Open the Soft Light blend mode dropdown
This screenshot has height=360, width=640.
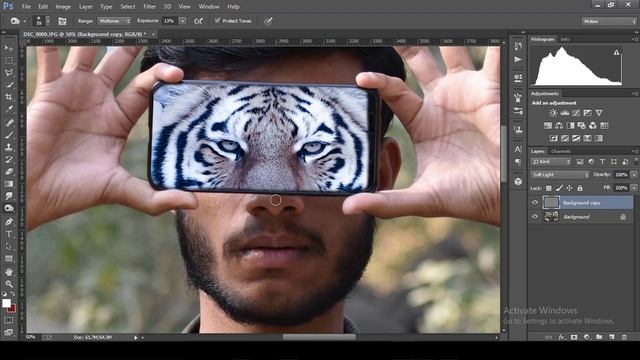click(560, 175)
